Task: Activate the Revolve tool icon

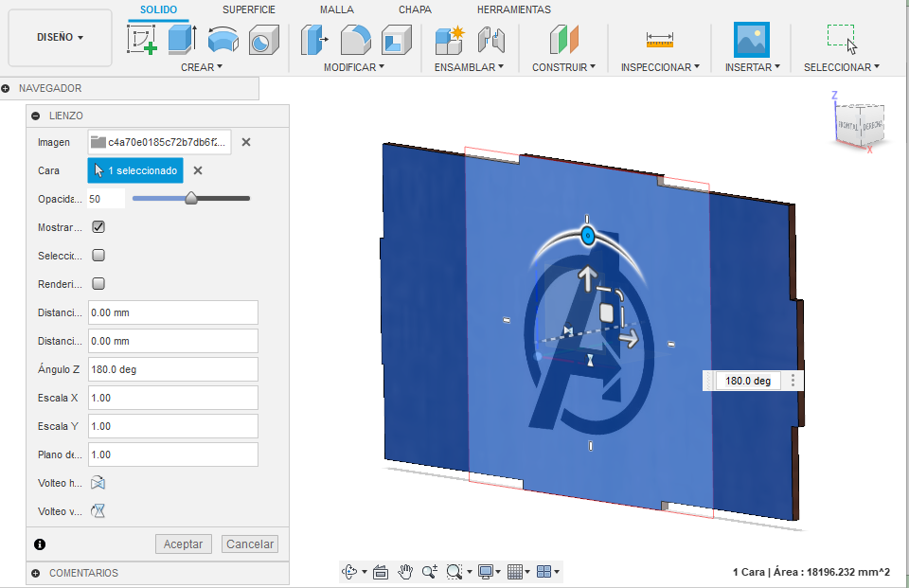Action: [223, 40]
